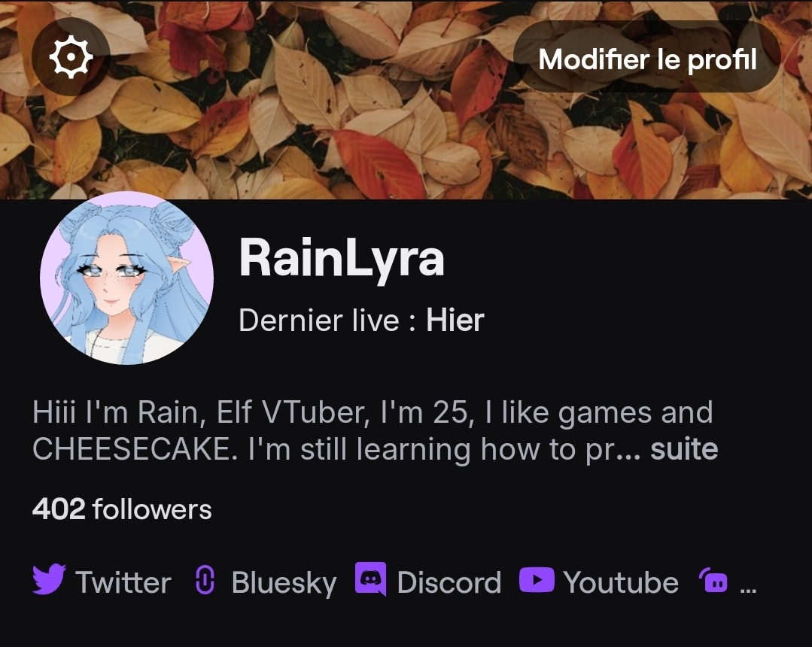The width and height of the screenshot is (812, 647).
Task: Tap the bold Hier last-live date
Action: click(x=455, y=320)
